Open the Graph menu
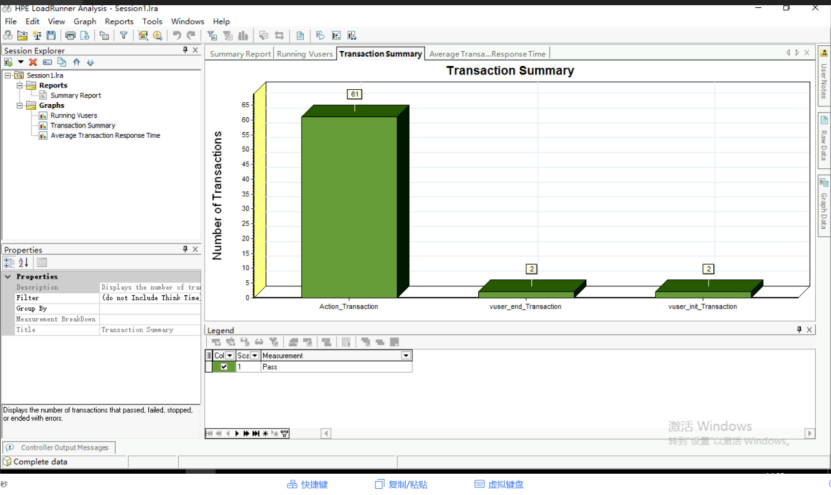The width and height of the screenshot is (831, 495). 85,21
